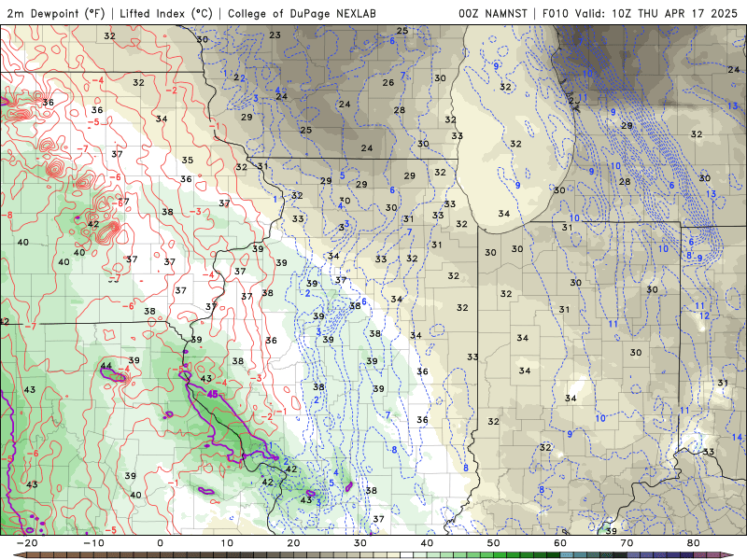Click the red "-8" lifted index label
The image size is (747, 560).
[7, 216]
